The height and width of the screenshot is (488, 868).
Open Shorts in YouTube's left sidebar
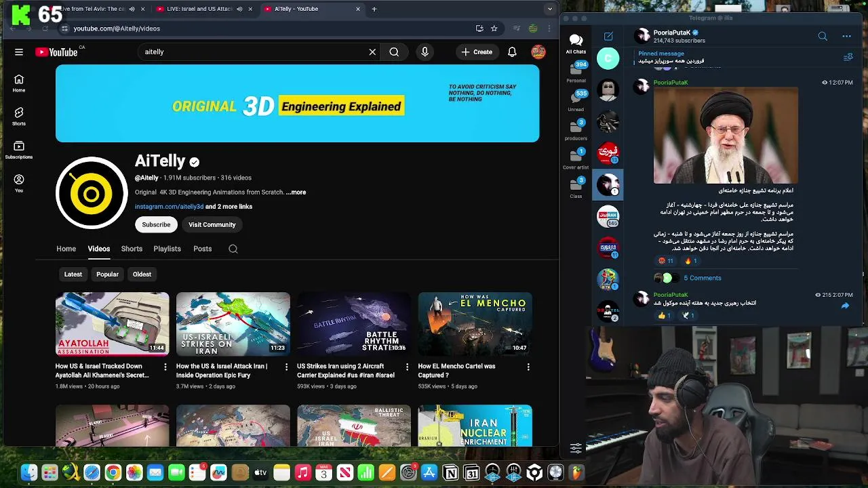(19, 117)
